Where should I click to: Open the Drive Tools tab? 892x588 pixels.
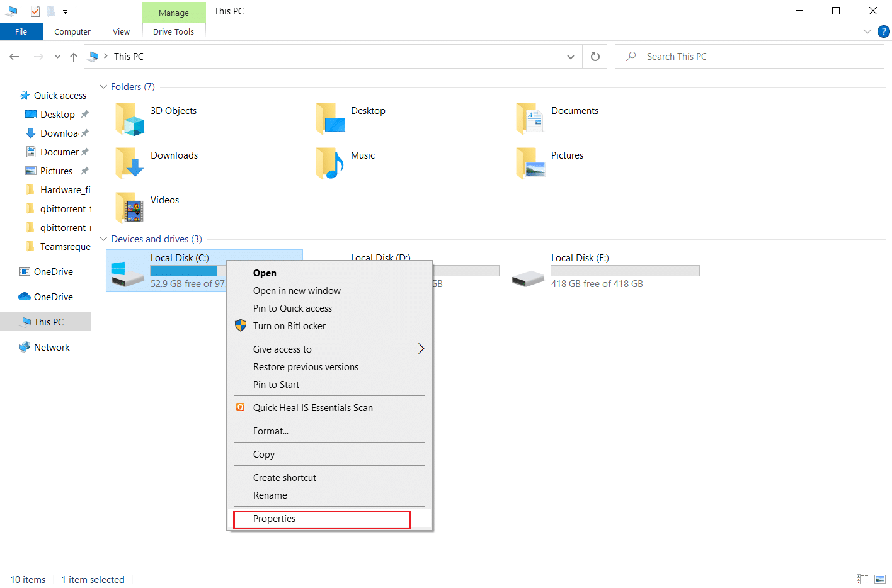[173, 31]
